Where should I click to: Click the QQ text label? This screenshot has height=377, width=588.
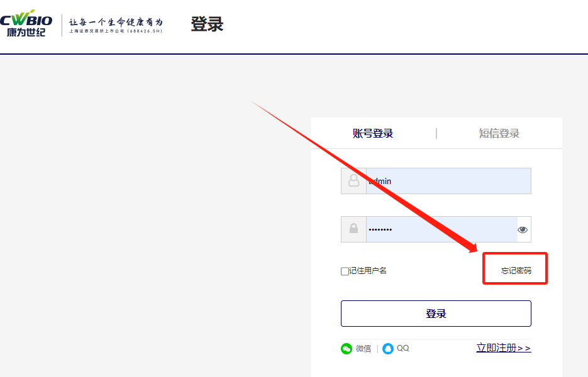point(402,348)
